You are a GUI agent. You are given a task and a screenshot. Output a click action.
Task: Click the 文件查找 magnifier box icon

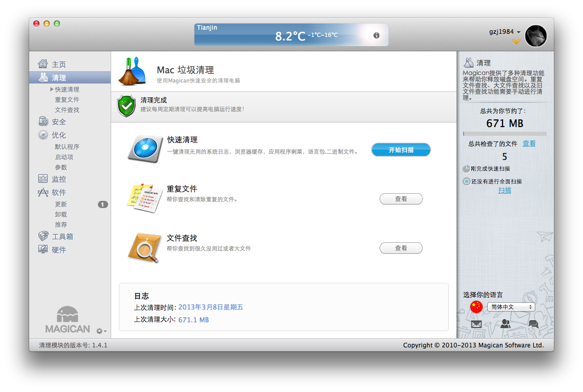144,247
